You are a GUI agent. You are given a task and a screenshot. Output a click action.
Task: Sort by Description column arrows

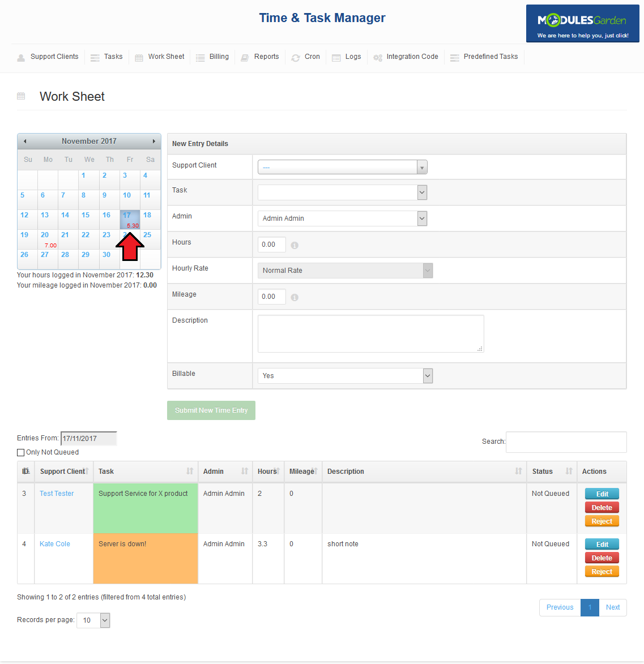518,472
